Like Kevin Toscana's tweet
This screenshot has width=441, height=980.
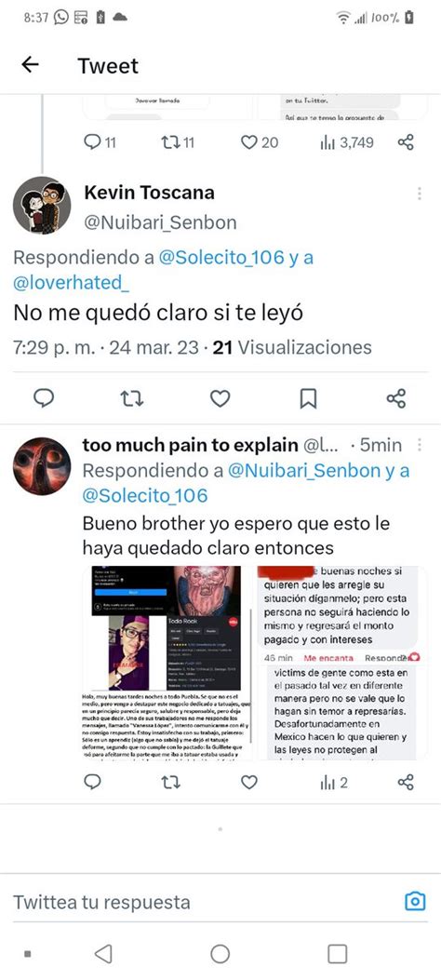pos(220,398)
